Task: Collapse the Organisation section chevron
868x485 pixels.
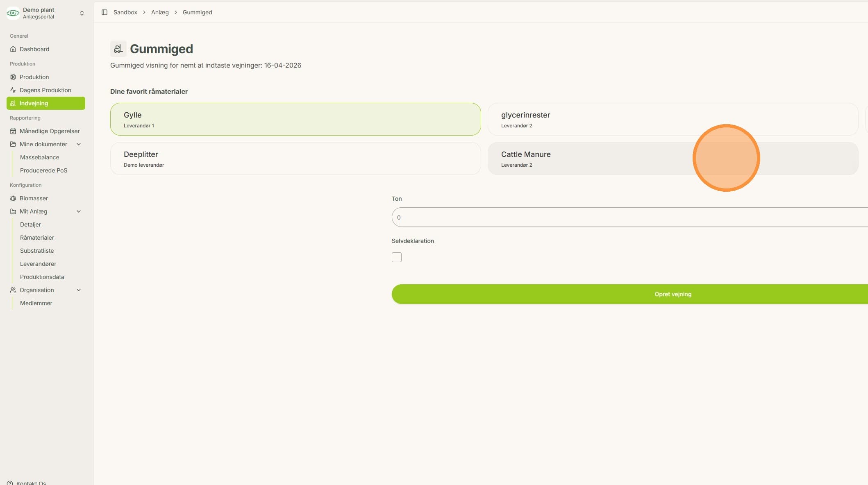Action: click(x=79, y=290)
